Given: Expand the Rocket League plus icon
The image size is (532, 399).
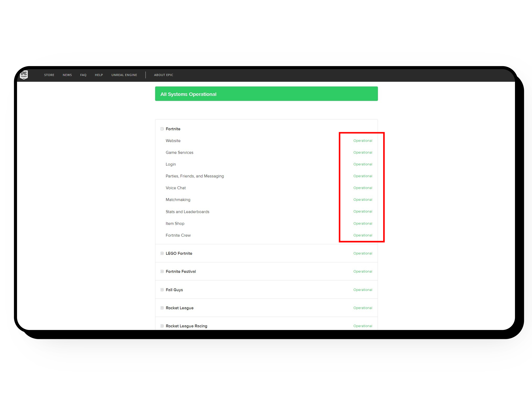Looking at the screenshot, I should [x=162, y=308].
